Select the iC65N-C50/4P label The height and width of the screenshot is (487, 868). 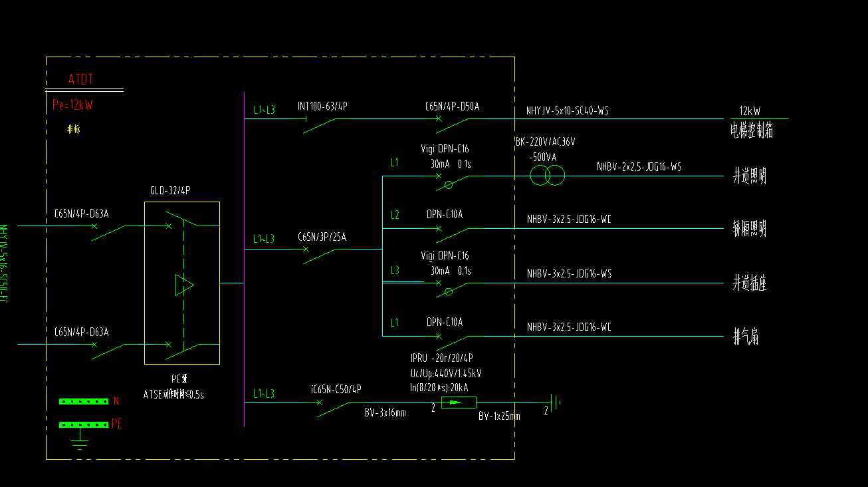336,389
